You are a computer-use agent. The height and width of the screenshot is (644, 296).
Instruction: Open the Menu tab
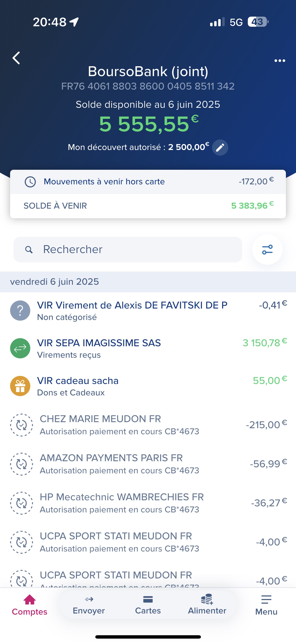click(x=266, y=605)
